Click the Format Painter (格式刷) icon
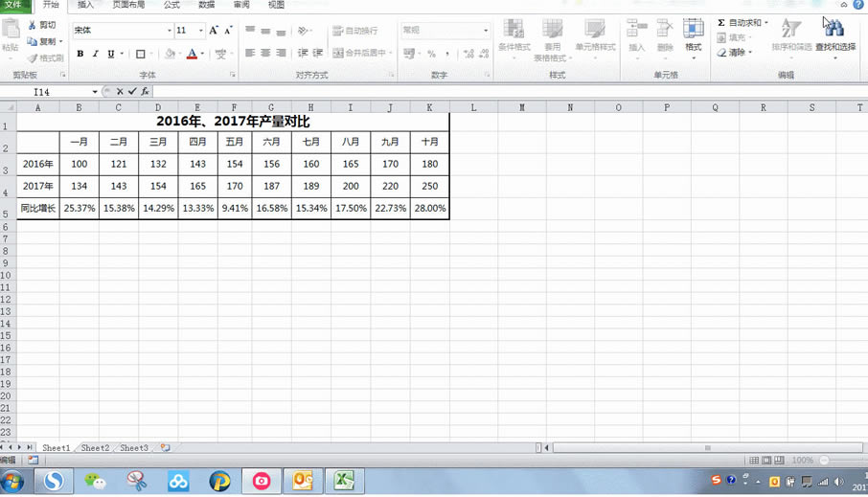This screenshot has height=497, width=868. pos(33,58)
